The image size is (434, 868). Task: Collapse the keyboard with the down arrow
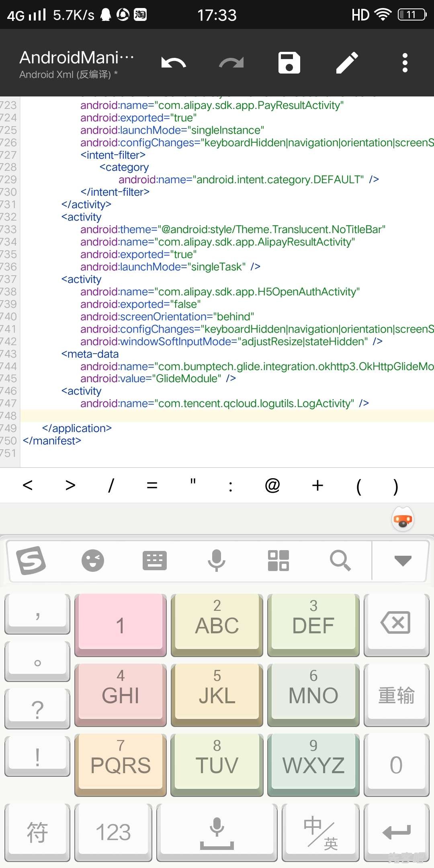[x=403, y=561]
